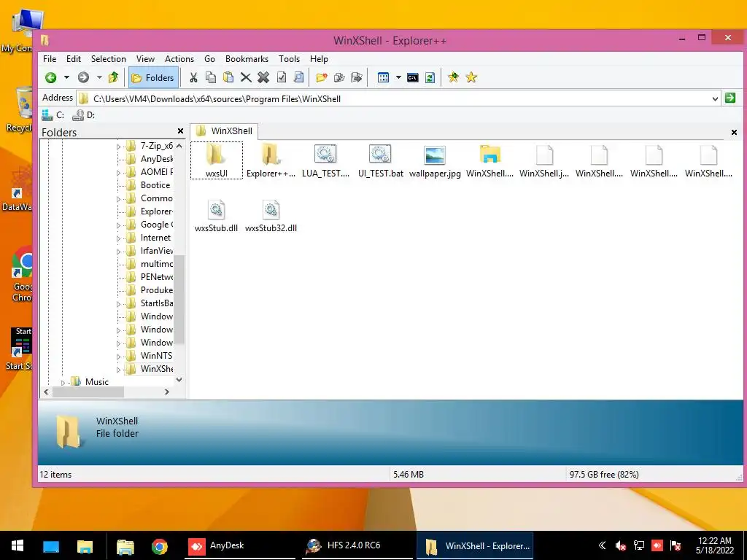
Task: Open command prompt from toolbar
Action: pos(413,77)
